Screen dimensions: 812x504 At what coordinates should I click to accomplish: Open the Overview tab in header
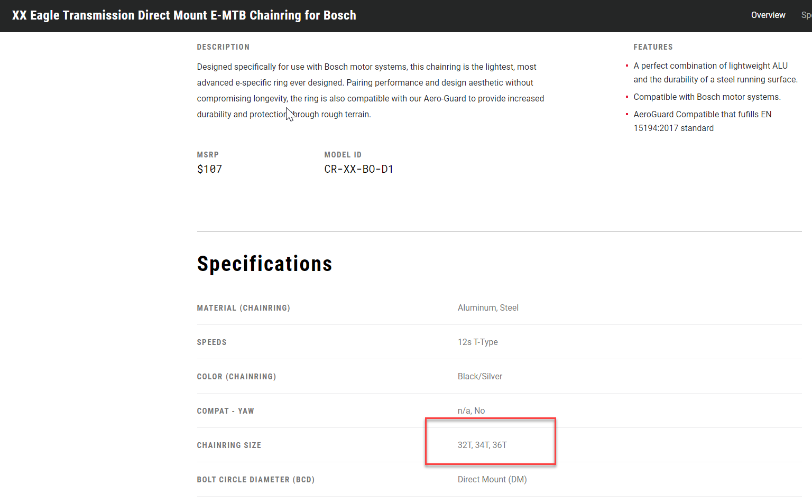coord(768,15)
